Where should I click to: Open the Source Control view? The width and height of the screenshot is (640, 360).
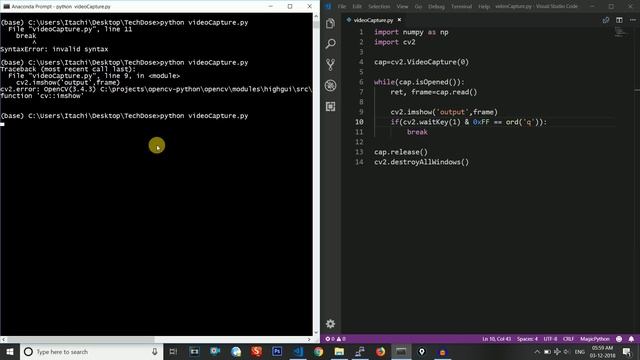point(331,64)
